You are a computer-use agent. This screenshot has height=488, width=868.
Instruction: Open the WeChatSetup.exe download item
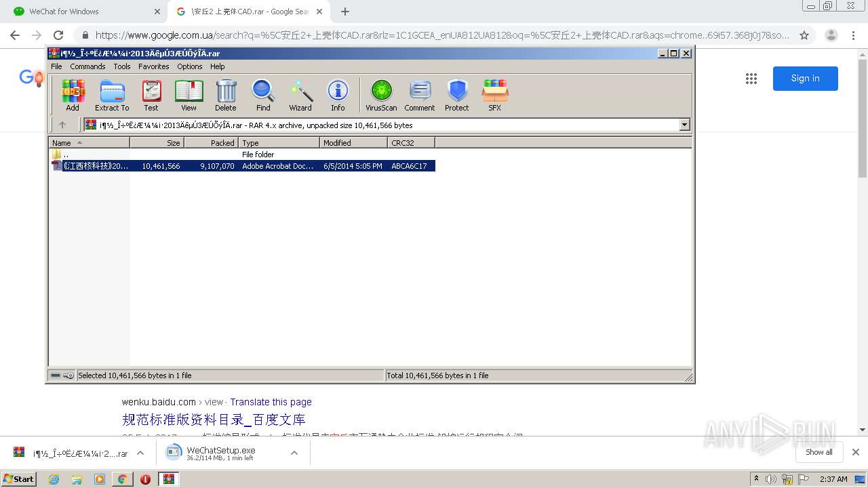[220, 453]
